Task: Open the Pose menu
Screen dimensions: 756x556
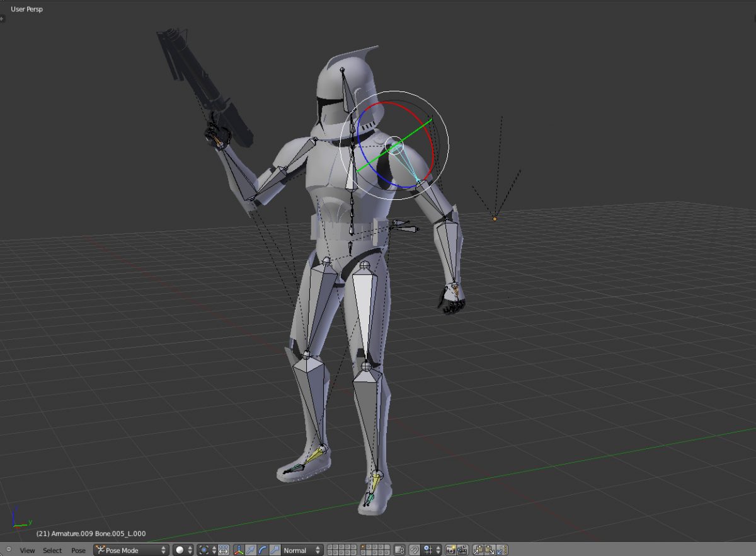Action: point(78,550)
